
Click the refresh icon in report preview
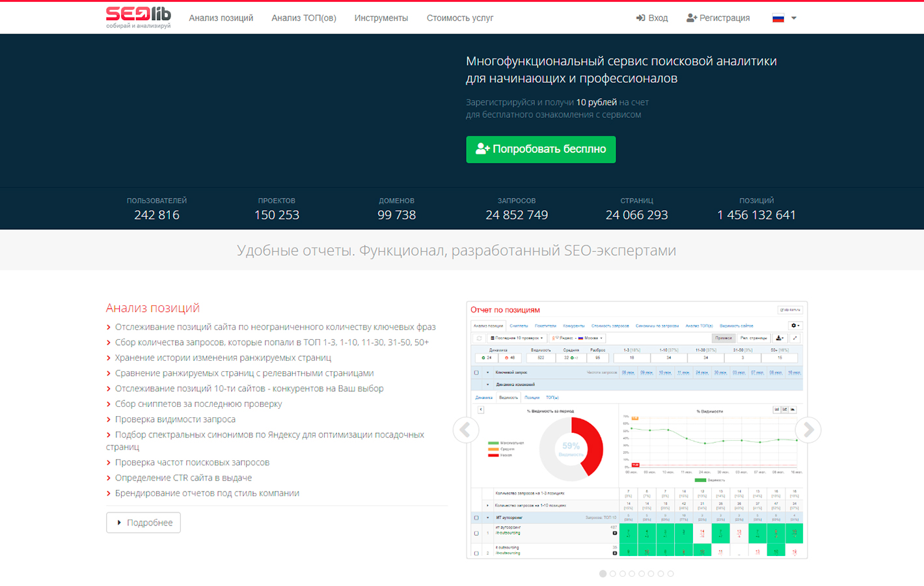pos(479,339)
